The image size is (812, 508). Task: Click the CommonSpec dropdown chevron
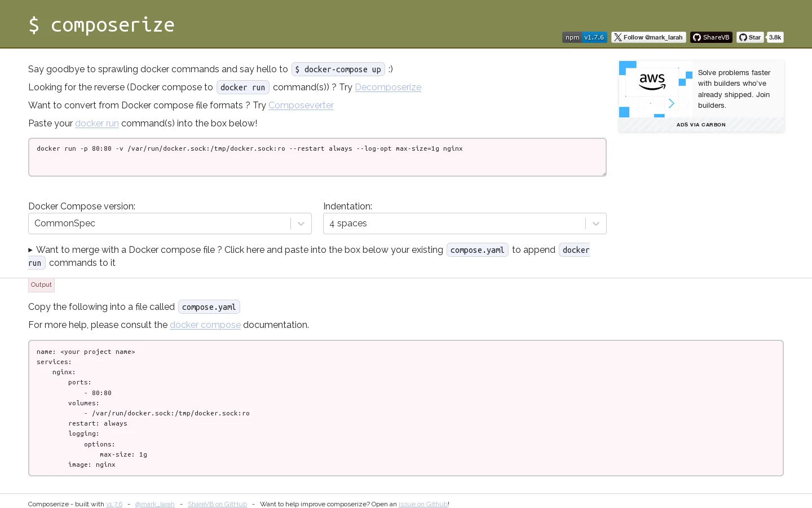click(301, 224)
